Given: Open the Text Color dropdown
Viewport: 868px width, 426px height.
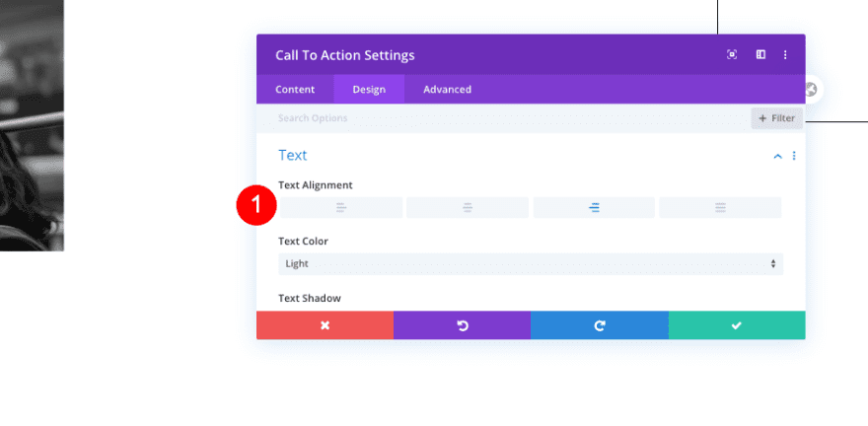Looking at the screenshot, I should click(531, 264).
